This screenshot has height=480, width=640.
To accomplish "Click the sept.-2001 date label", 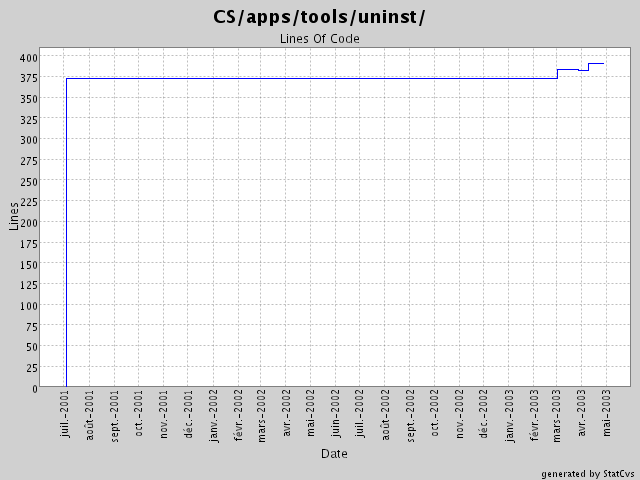I will click(115, 416).
